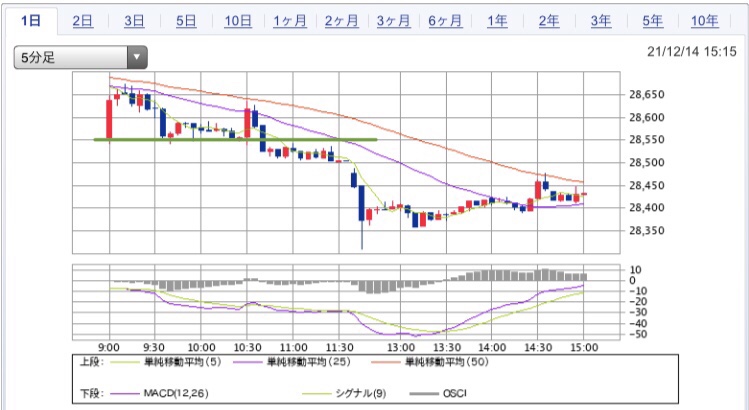
Task: Click the 28,550 price axis label
Action: 647,140
